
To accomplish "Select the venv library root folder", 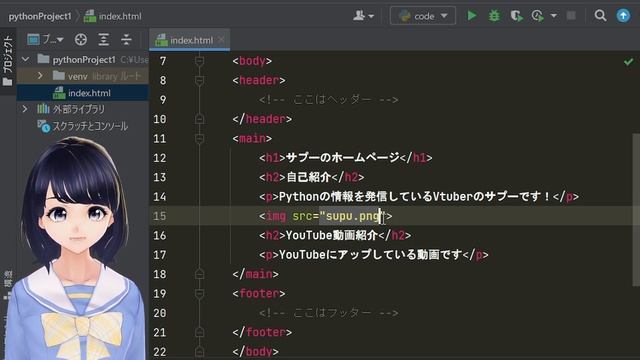I will [x=97, y=76].
